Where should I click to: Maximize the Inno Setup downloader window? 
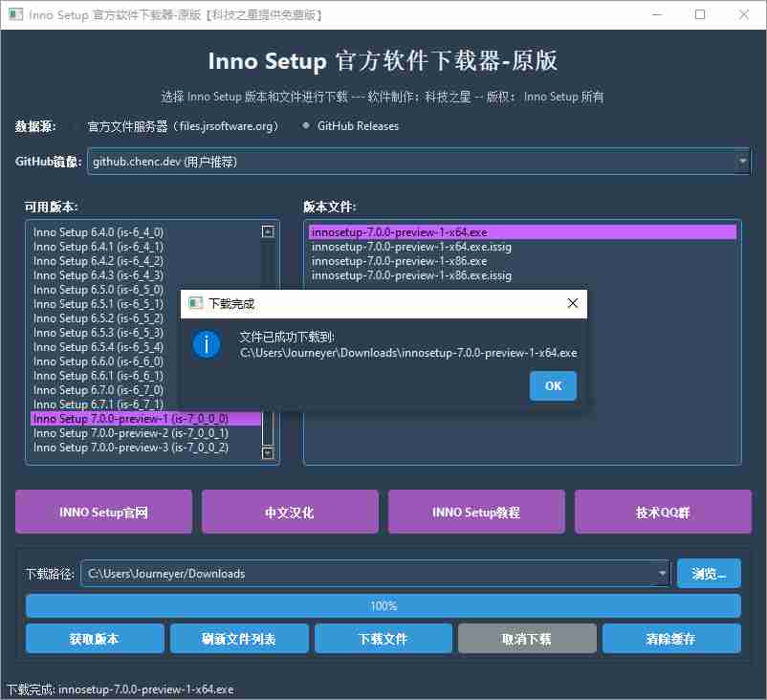(700, 14)
